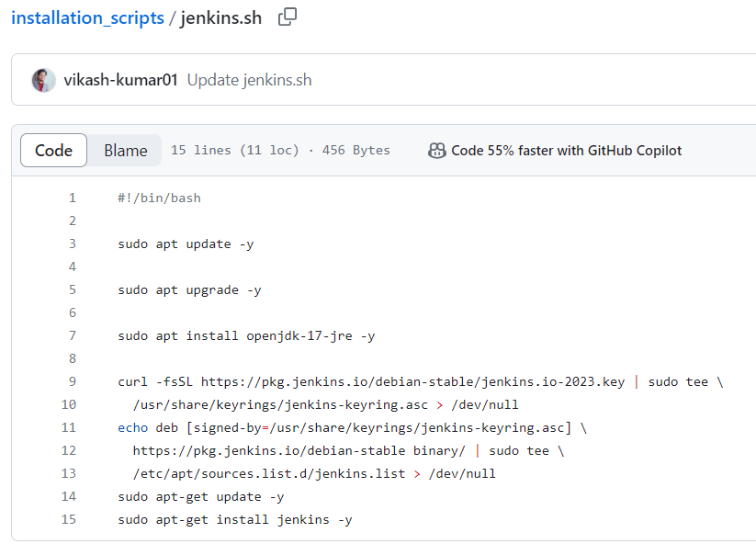The width and height of the screenshot is (756, 544).
Task: Click the GitHub Copilot icon
Action: pos(437,151)
